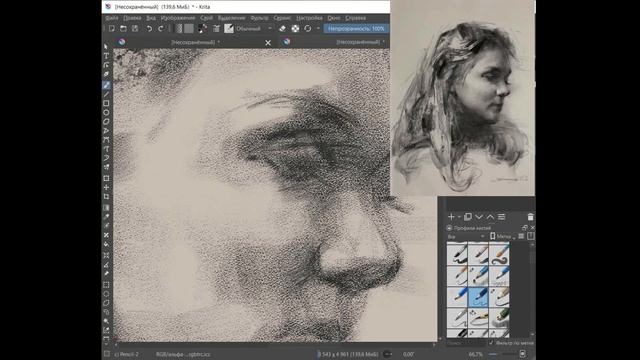The width and height of the screenshot is (640, 360).
Task: Open the Справка menu
Action: pos(356,18)
